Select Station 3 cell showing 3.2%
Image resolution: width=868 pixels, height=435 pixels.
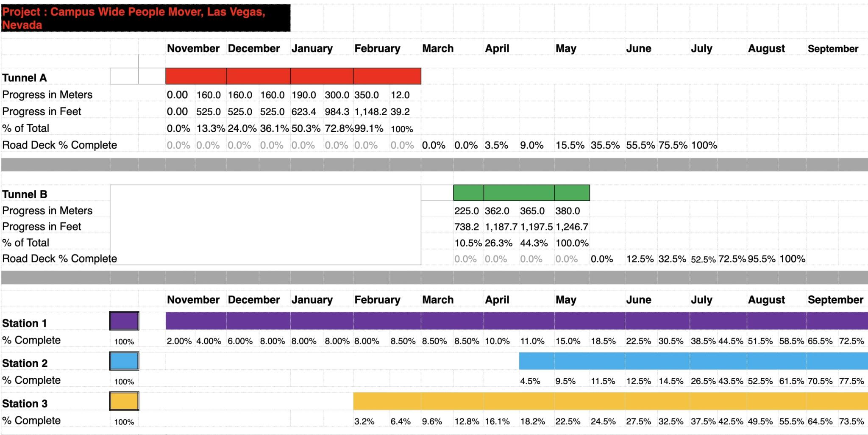tap(364, 421)
